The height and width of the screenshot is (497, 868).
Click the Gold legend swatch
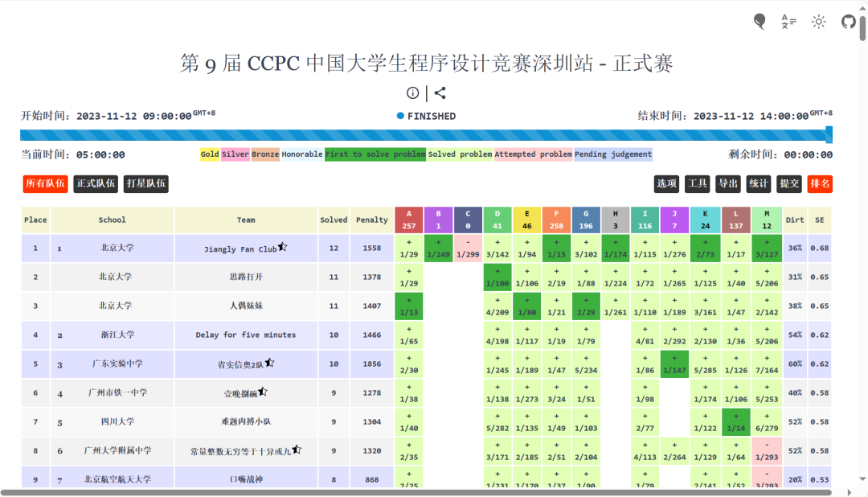[x=210, y=154]
